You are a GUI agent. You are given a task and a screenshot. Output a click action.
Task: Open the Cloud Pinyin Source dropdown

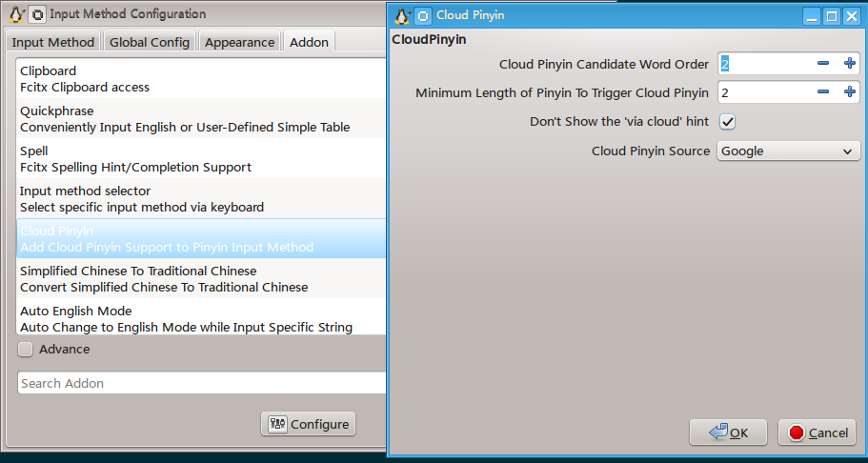[787, 151]
